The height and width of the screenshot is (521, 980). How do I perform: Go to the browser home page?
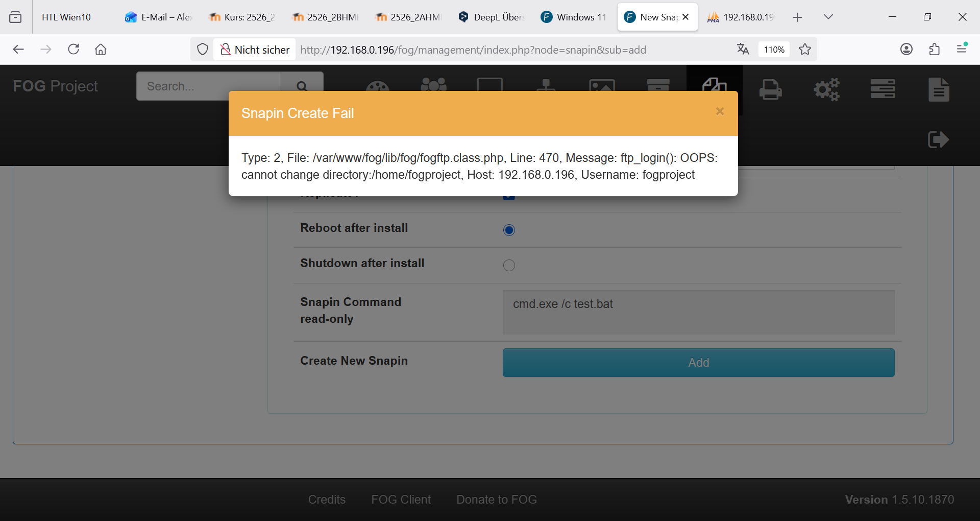coord(101,49)
